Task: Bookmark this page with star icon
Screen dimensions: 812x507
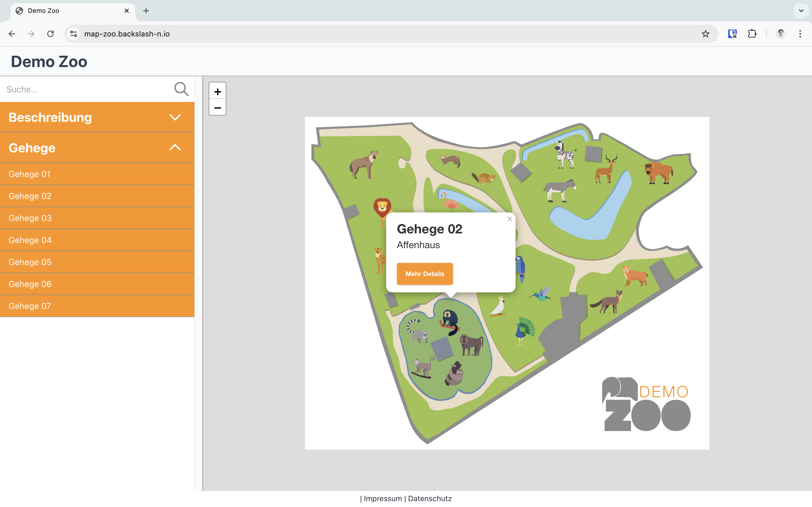Action: (705, 34)
